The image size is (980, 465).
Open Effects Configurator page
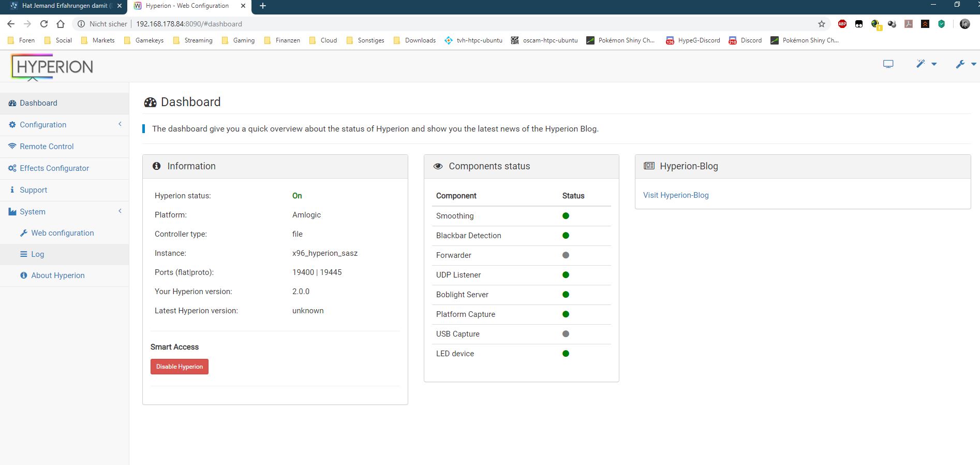pos(64,168)
